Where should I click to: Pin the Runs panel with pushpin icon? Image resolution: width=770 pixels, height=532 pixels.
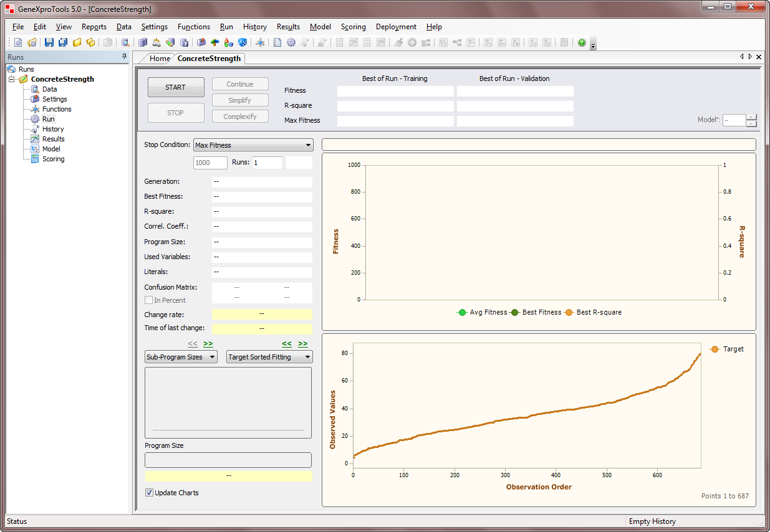point(124,57)
